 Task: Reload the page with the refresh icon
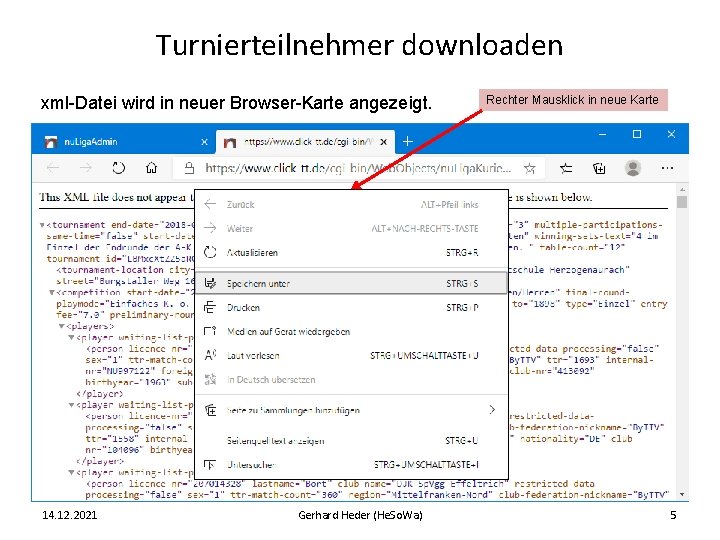tap(118, 168)
